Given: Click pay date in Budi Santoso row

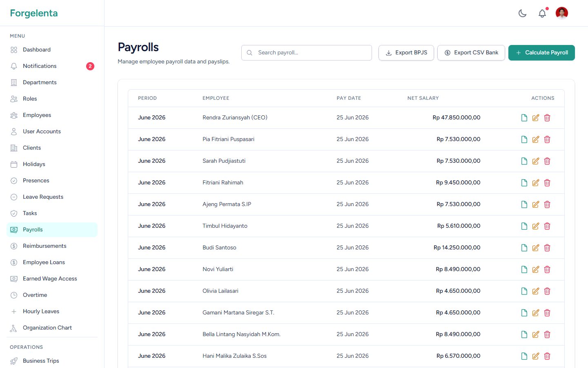Looking at the screenshot, I should click(353, 247).
